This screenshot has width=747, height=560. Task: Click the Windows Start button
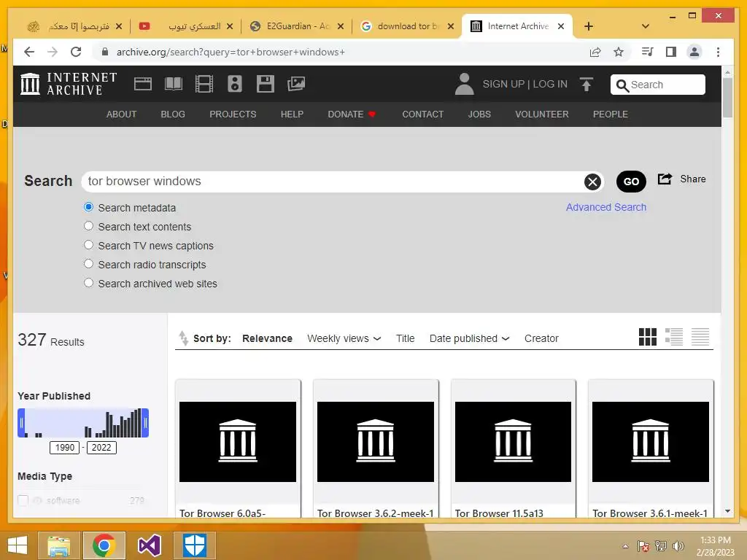[18, 545]
